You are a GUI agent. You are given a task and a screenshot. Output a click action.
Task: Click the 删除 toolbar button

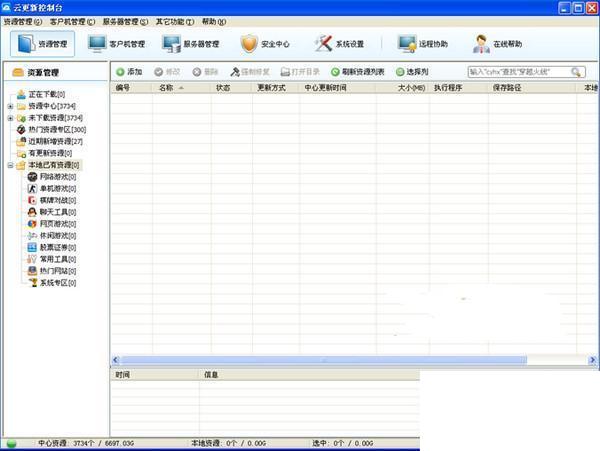[205, 72]
